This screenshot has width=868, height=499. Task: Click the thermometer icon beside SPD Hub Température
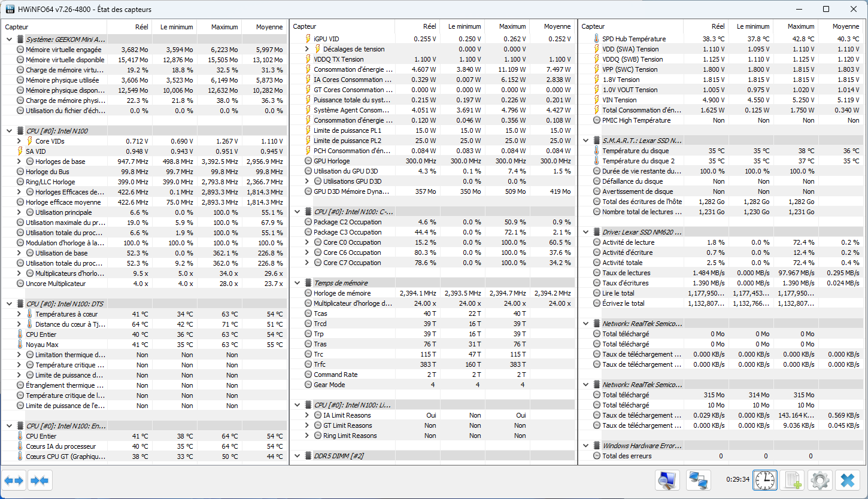596,39
